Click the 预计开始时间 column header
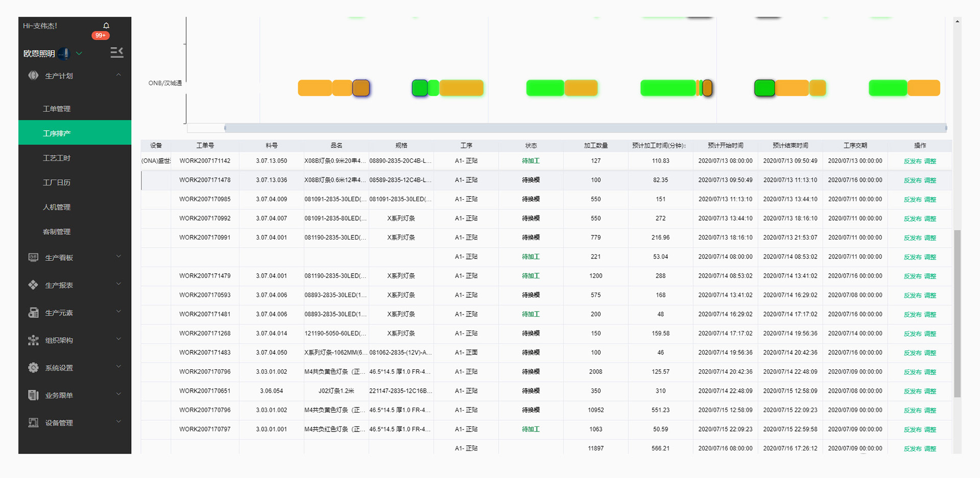980x478 pixels. [725, 146]
